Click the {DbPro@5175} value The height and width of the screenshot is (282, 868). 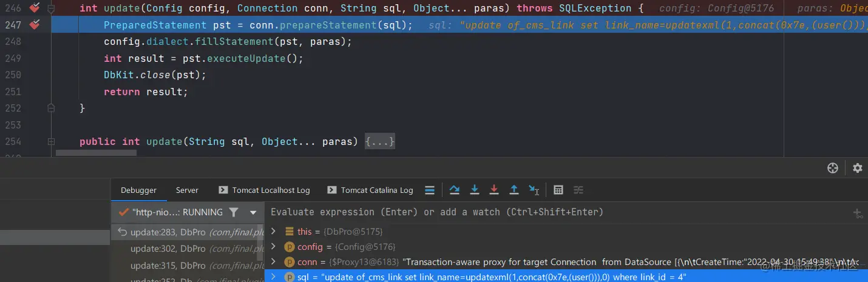click(353, 232)
